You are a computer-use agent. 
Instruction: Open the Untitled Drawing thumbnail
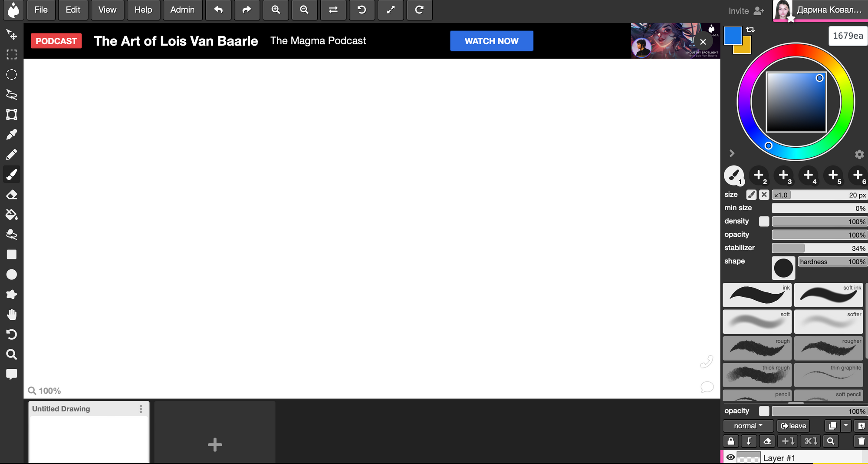89,440
